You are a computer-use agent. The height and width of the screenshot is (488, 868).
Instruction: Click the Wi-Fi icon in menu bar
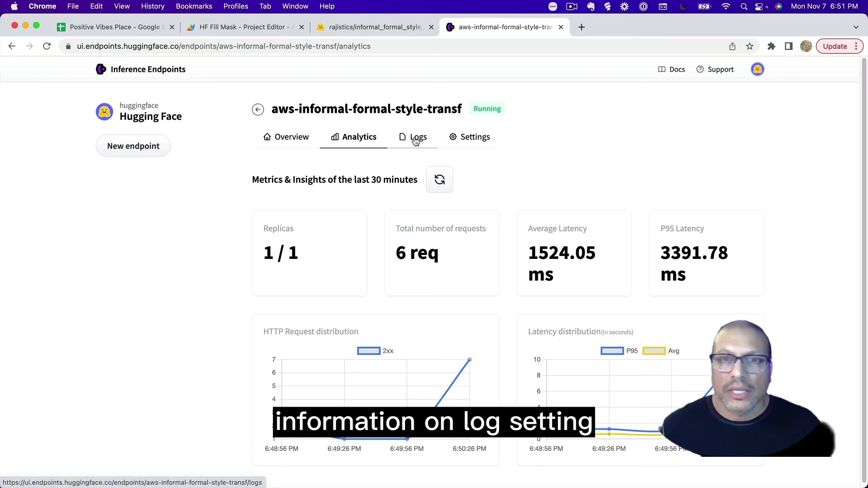[726, 6]
